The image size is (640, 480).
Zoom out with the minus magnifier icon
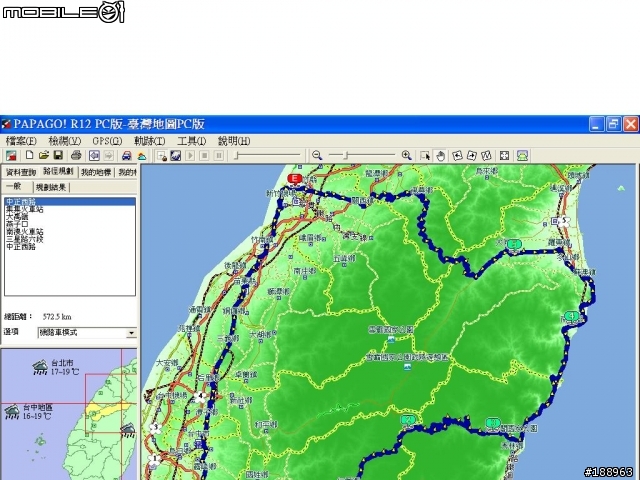[x=317, y=156]
